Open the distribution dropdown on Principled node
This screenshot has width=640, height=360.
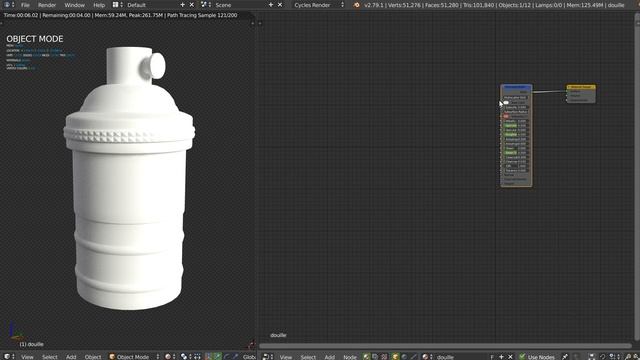tap(516, 98)
